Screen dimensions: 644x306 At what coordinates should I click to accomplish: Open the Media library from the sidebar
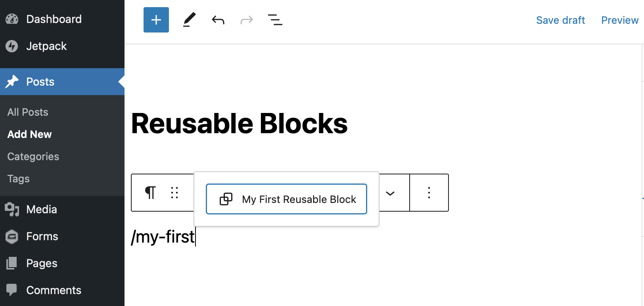coord(41,209)
